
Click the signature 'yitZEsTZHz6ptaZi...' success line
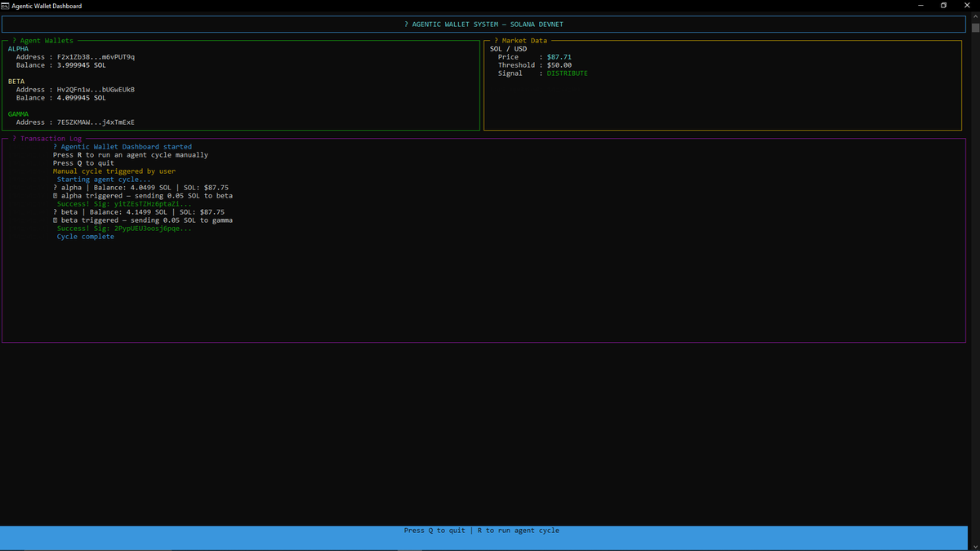tap(124, 204)
